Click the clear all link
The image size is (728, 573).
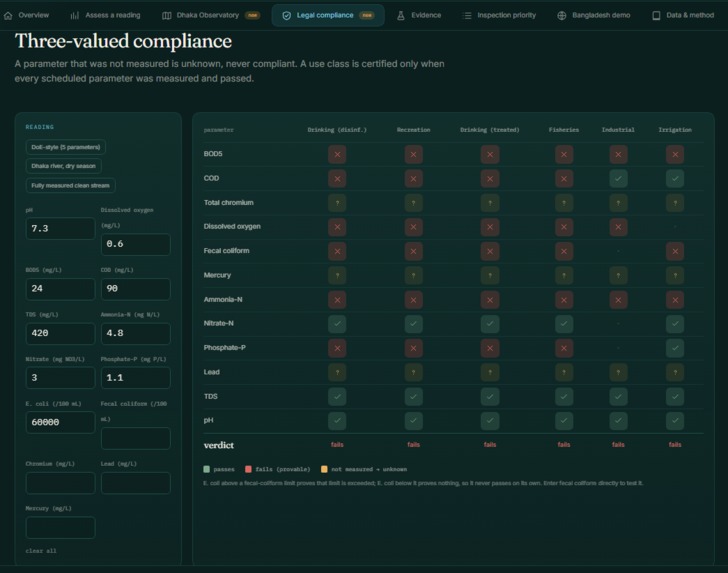(41, 551)
